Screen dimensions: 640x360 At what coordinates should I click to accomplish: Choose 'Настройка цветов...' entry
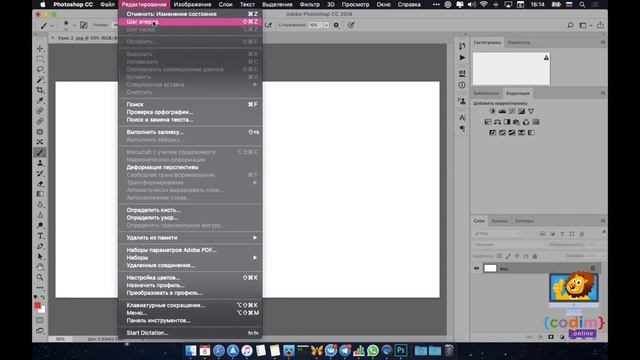click(x=190, y=278)
